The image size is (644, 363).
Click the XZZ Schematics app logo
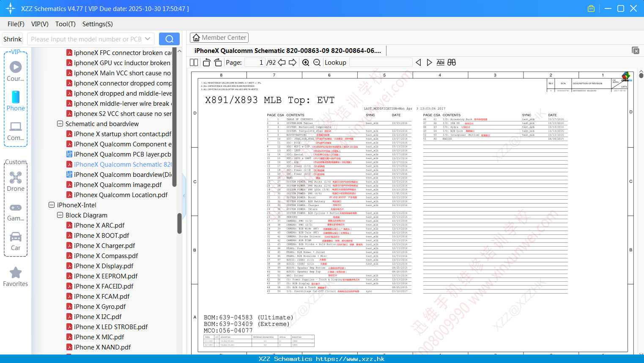10,8
